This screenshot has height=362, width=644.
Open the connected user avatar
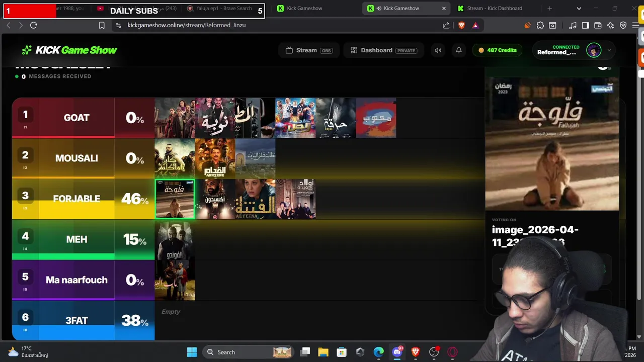tap(594, 50)
